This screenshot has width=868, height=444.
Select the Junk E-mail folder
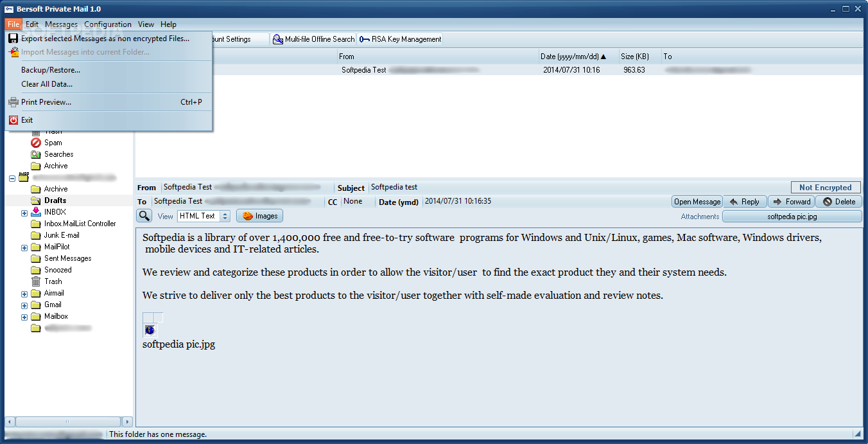pyautogui.click(x=62, y=235)
